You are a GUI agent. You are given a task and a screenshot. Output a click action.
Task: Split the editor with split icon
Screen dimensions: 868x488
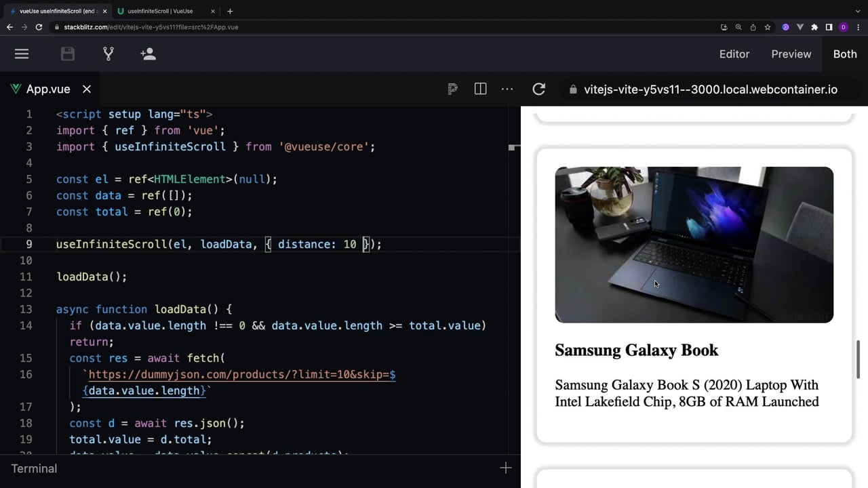coord(480,89)
